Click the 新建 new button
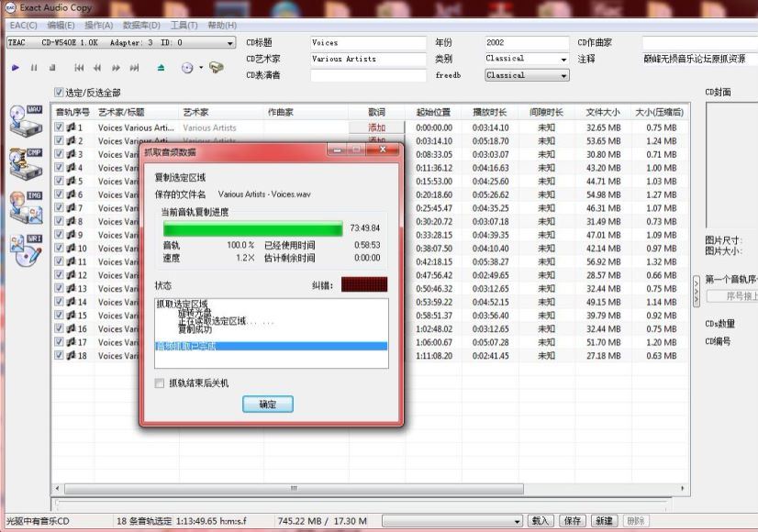758x532 pixels. [604, 521]
